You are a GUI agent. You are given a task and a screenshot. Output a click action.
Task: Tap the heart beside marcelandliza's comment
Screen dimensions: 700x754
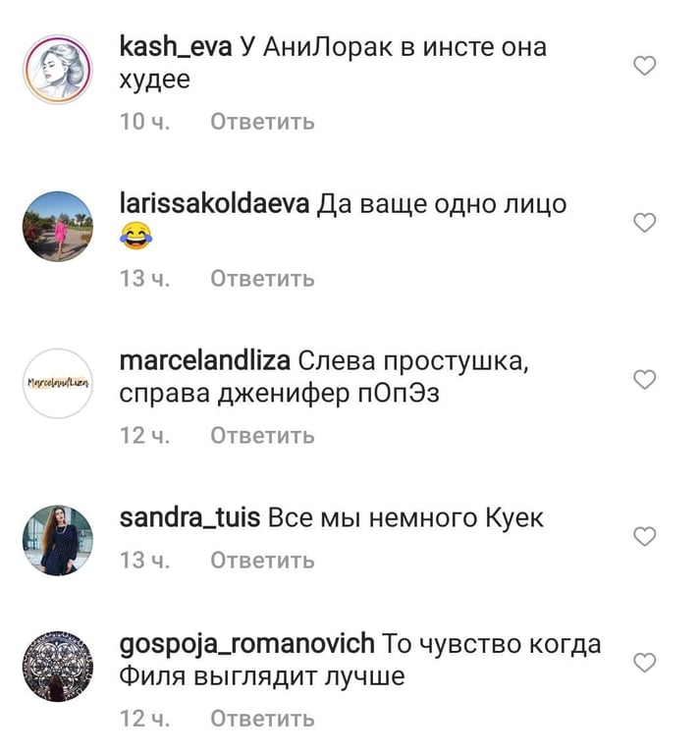click(645, 379)
